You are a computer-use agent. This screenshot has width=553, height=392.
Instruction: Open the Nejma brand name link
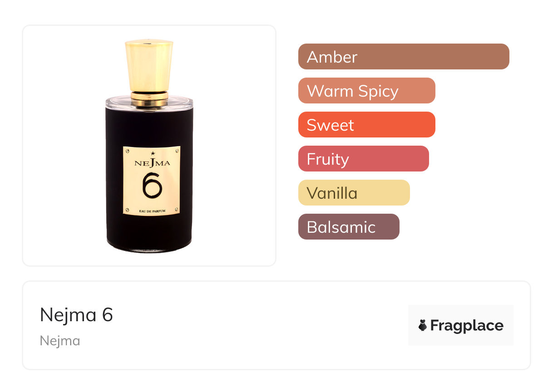tap(60, 341)
